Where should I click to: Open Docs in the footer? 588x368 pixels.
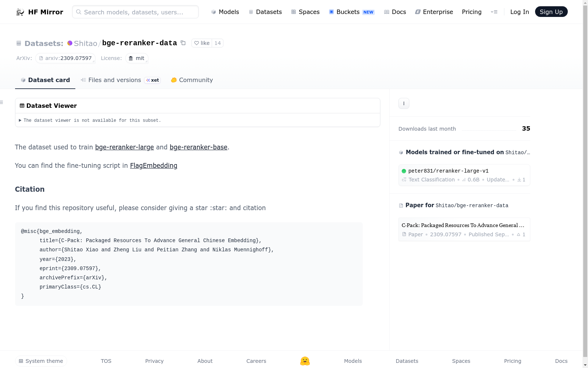point(561,361)
